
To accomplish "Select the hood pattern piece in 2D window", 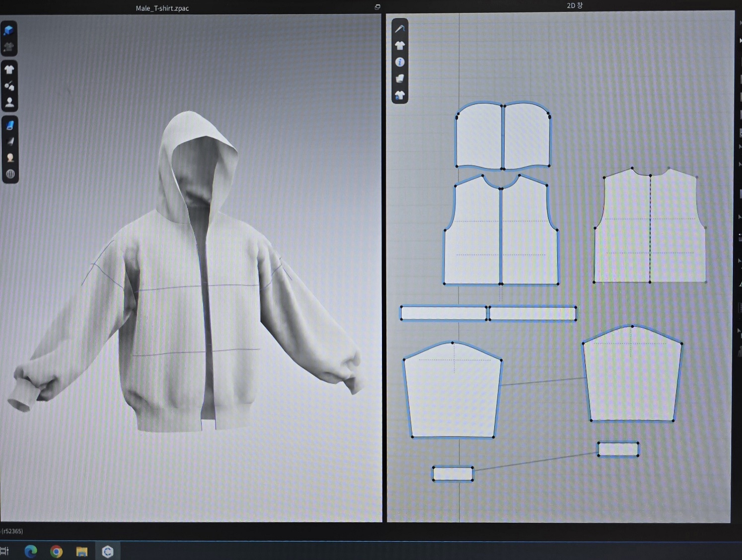I will pyautogui.click(x=503, y=137).
